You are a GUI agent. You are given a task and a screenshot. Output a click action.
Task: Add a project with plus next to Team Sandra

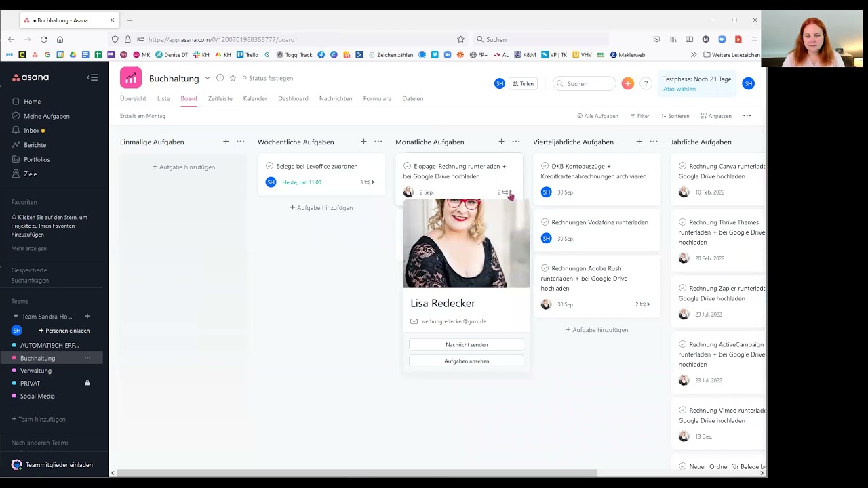87,316
